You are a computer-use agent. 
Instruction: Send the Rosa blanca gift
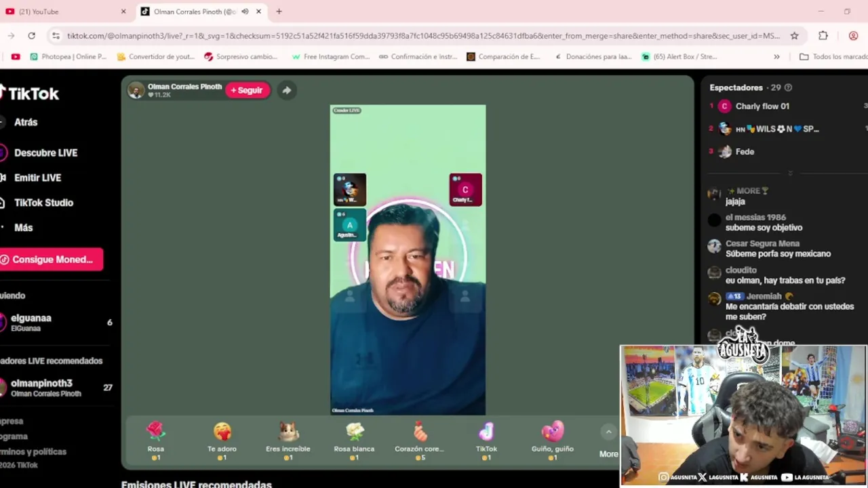pos(354,440)
